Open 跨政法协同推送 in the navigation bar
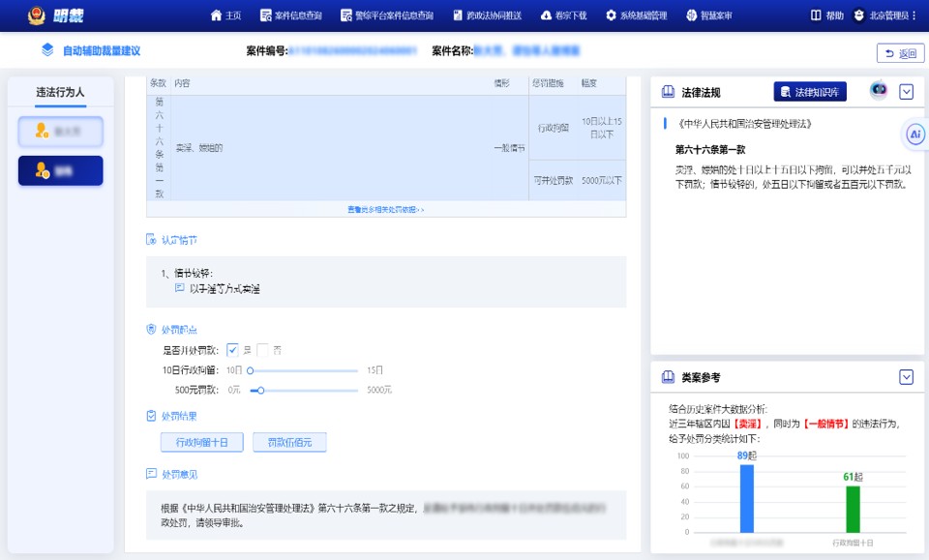929x560 pixels. [x=485, y=15]
